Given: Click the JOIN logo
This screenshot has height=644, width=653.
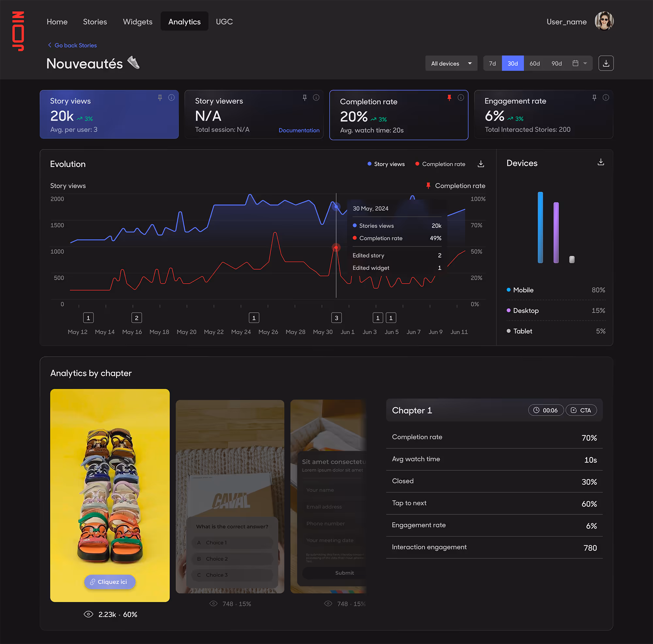Looking at the screenshot, I should coord(18,31).
